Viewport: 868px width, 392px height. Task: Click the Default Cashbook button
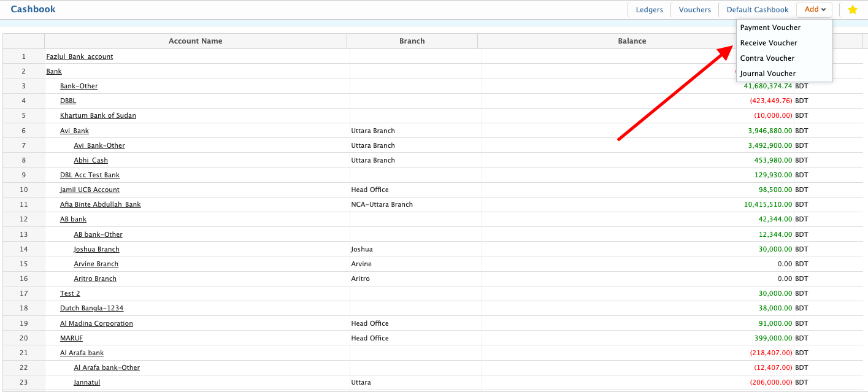757,10
